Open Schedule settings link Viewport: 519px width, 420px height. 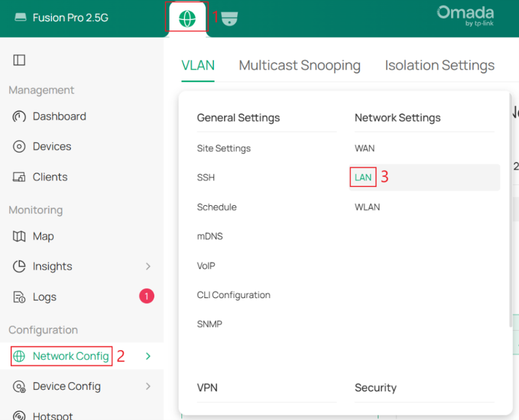coord(217,207)
